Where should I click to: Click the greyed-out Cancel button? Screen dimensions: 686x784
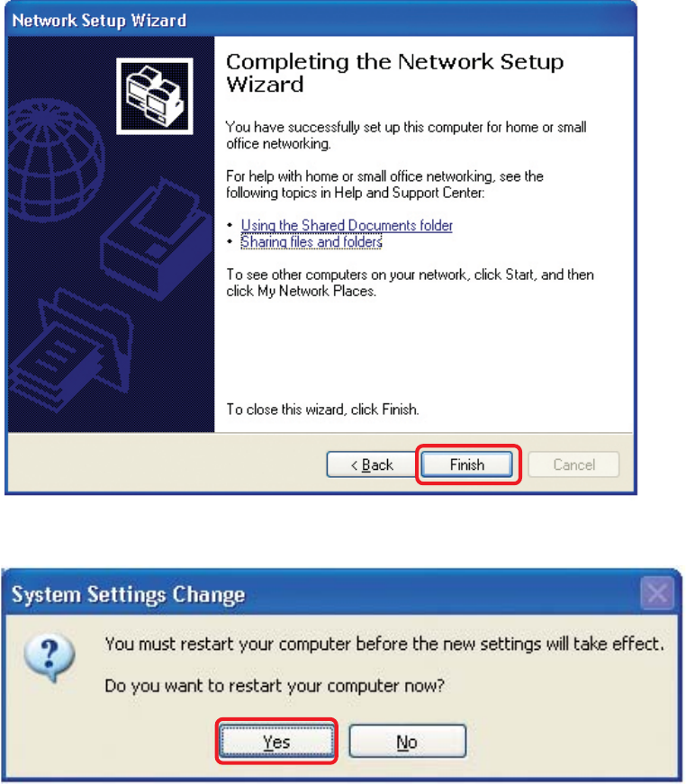point(573,464)
